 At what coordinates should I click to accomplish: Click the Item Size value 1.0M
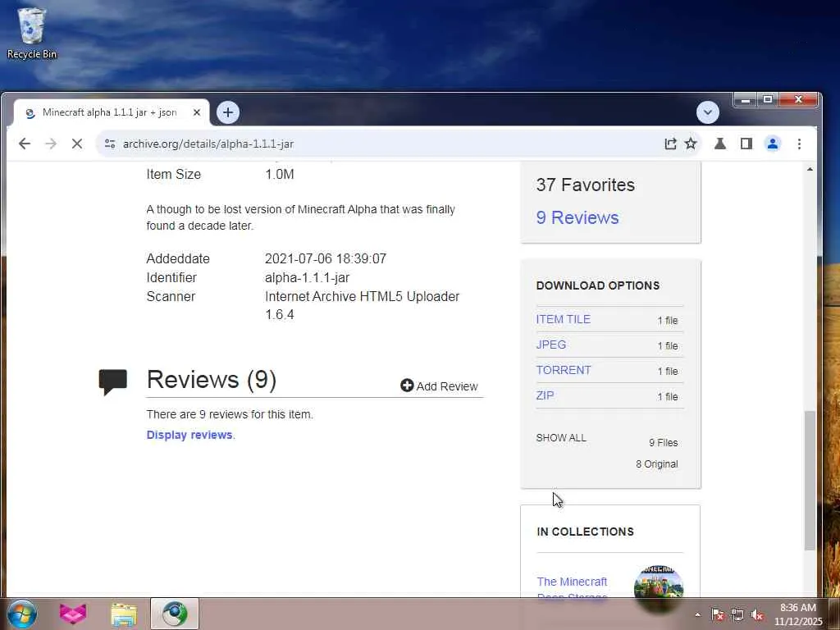coord(279,174)
